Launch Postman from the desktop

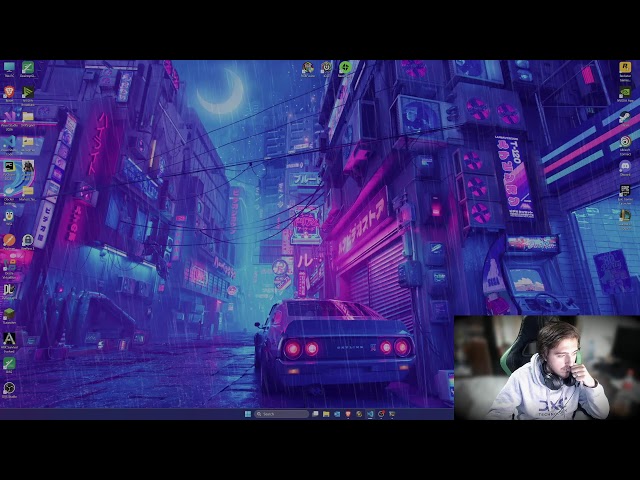click(9, 240)
